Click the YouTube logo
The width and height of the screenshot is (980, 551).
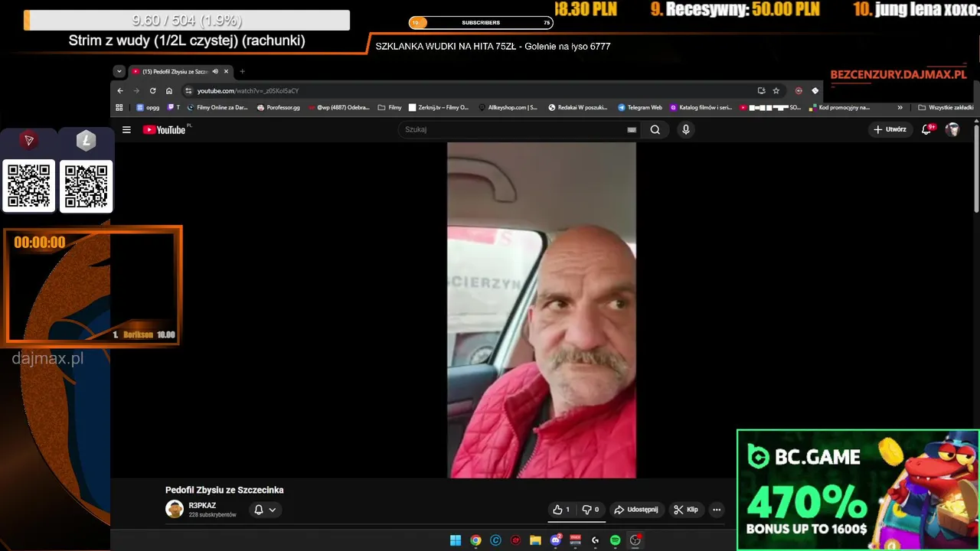coord(164,130)
